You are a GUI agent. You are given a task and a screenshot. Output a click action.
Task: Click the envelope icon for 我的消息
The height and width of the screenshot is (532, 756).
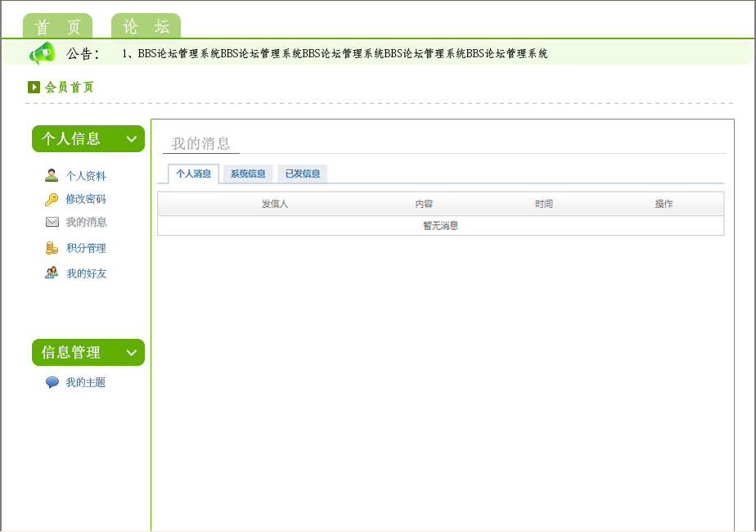52,222
